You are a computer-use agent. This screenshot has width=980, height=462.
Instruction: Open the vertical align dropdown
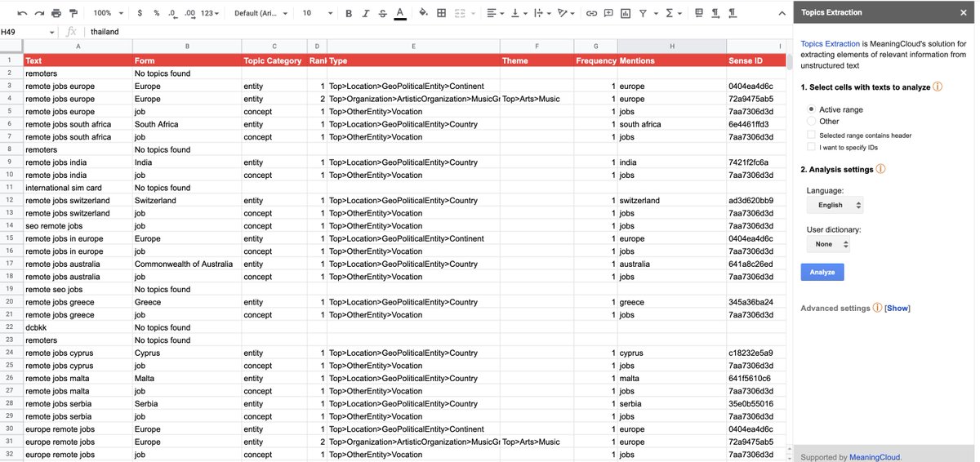(519, 13)
